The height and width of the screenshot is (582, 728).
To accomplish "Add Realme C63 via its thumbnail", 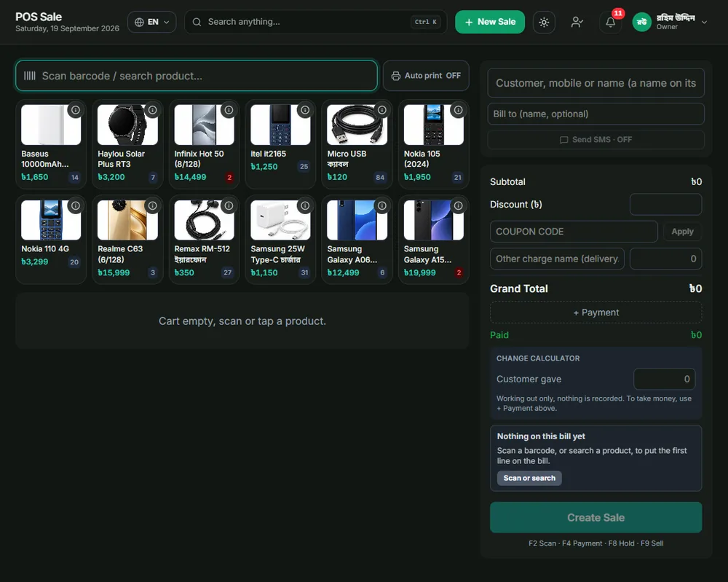I will (x=127, y=220).
